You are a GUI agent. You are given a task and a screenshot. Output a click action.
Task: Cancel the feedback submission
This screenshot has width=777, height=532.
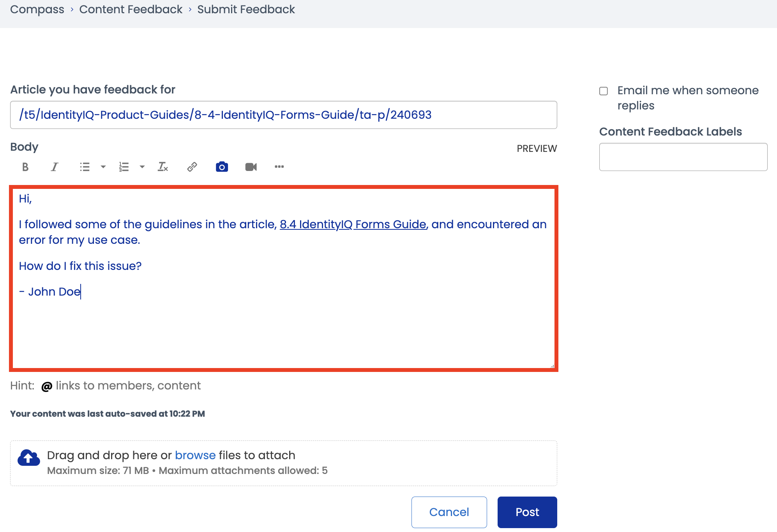tap(449, 512)
